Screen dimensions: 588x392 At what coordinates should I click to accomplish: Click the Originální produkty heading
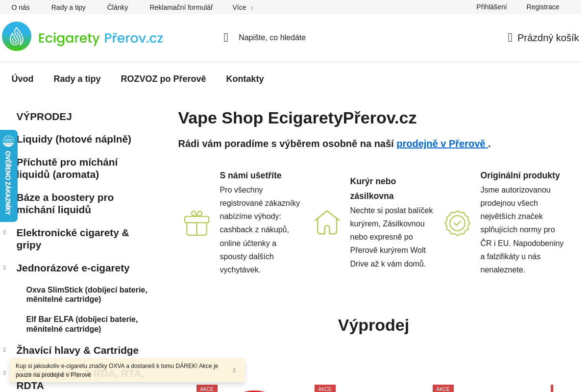click(520, 175)
